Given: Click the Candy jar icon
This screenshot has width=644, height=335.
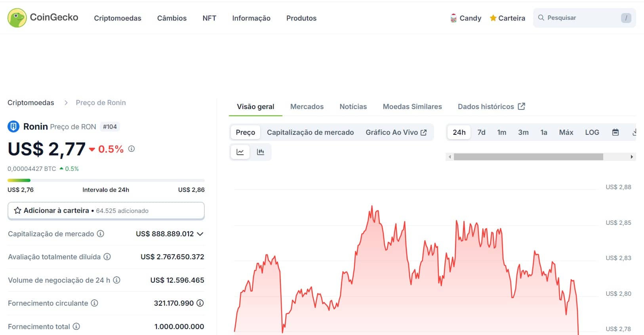Looking at the screenshot, I should point(453,18).
